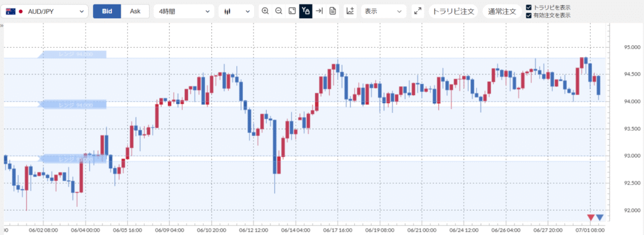
Task: Click the 06/27 20:00 time label
Action: [548, 231]
